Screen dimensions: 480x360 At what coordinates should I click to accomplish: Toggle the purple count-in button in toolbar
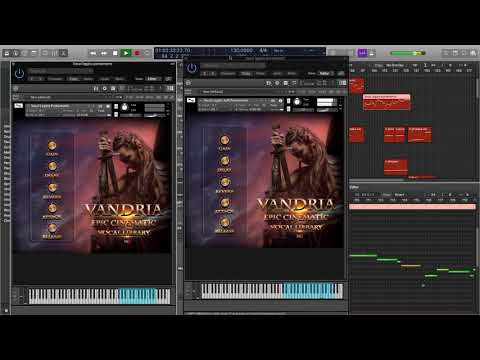tap(362, 53)
